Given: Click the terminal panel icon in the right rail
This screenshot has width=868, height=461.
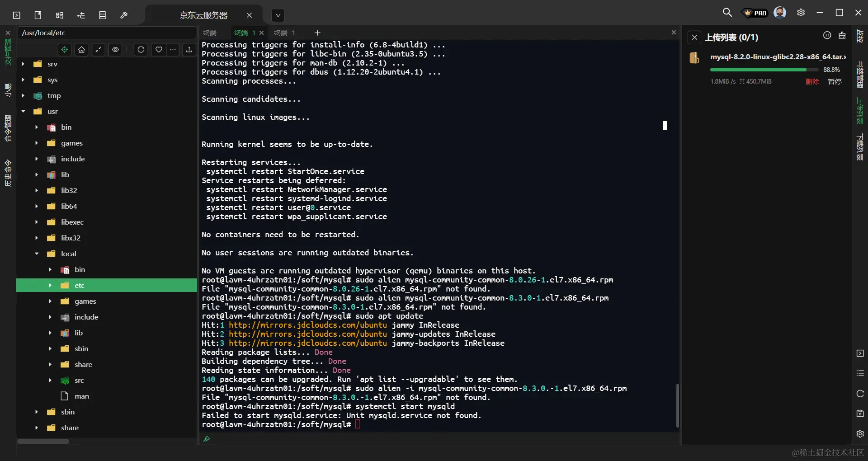Looking at the screenshot, I should click(860, 353).
